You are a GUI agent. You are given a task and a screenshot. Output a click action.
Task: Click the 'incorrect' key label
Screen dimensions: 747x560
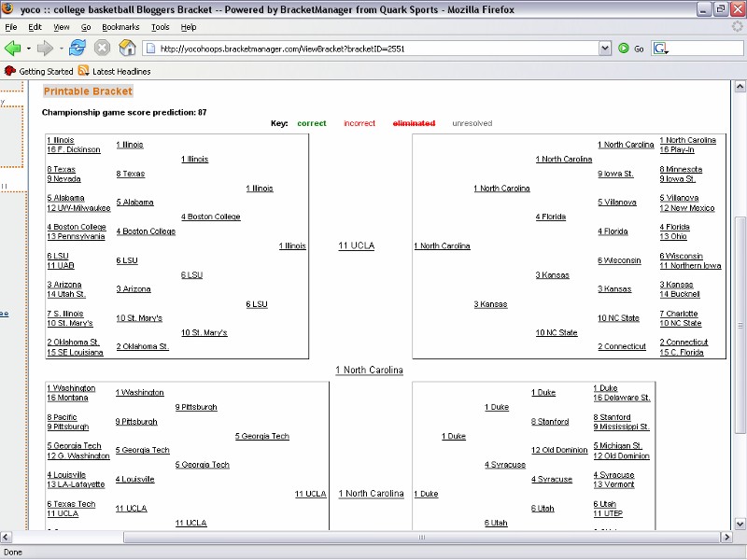pyautogui.click(x=359, y=123)
